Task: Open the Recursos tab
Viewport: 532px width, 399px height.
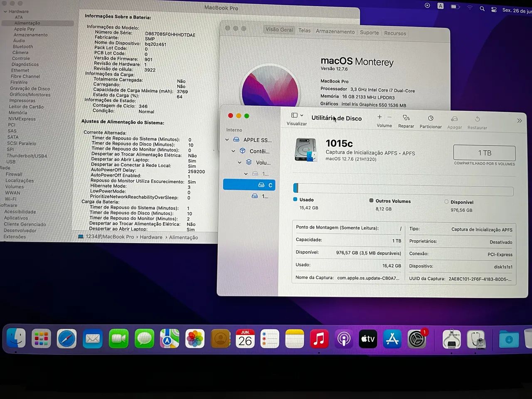Action: click(395, 33)
